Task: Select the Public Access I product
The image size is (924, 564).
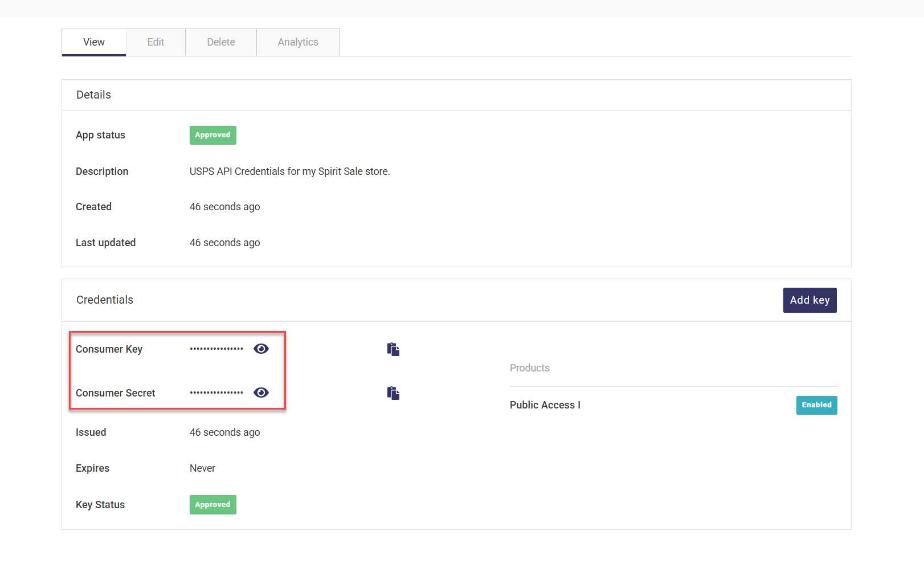Action: click(x=545, y=405)
